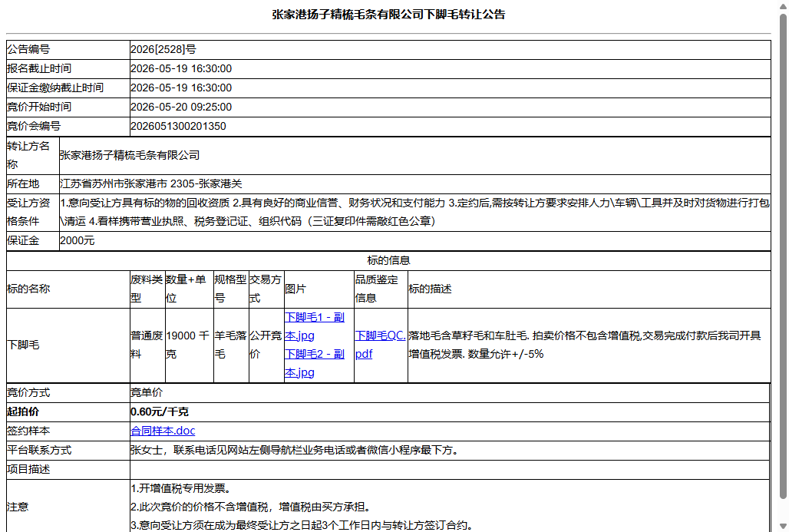Click the item description starting 落地毛含草籽毛
Image resolution: width=789 pixels, height=532 pixels.
coord(585,345)
